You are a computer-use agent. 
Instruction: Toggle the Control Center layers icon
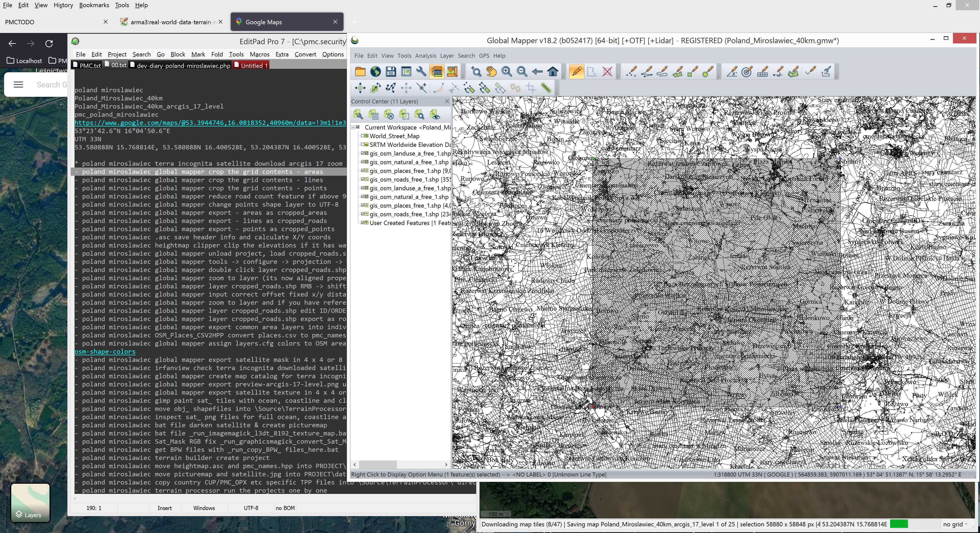click(437, 72)
